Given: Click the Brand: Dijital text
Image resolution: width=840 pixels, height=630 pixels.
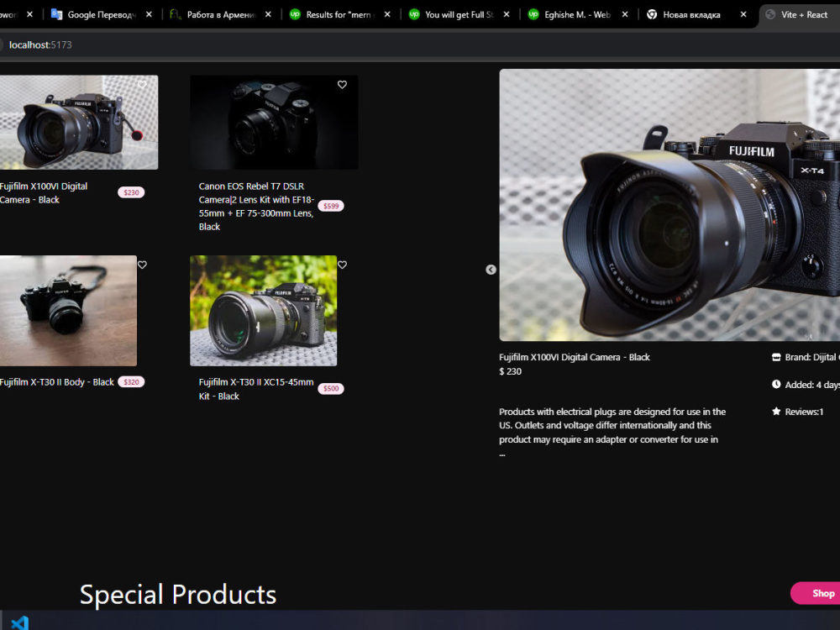Looking at the screenshot, I should (812, 357).
